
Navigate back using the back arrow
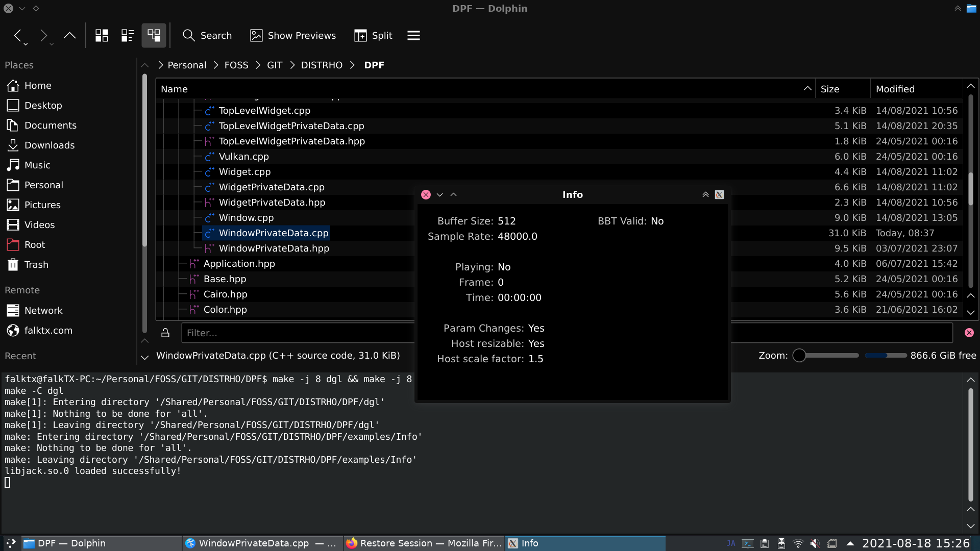tap(18, 36)
